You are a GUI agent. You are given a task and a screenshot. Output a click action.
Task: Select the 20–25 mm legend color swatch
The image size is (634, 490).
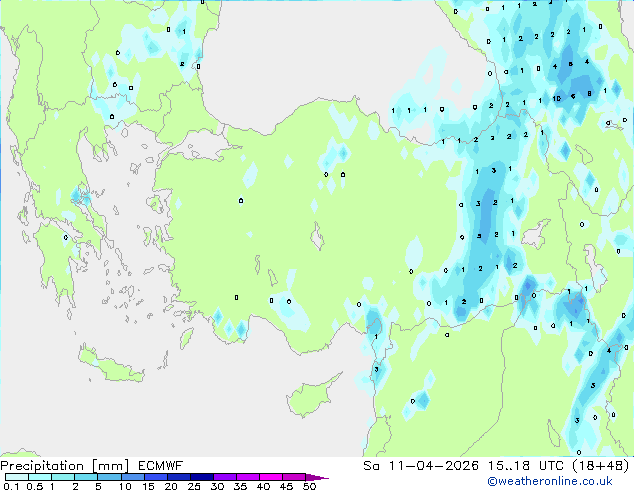(x=179, y=477)
